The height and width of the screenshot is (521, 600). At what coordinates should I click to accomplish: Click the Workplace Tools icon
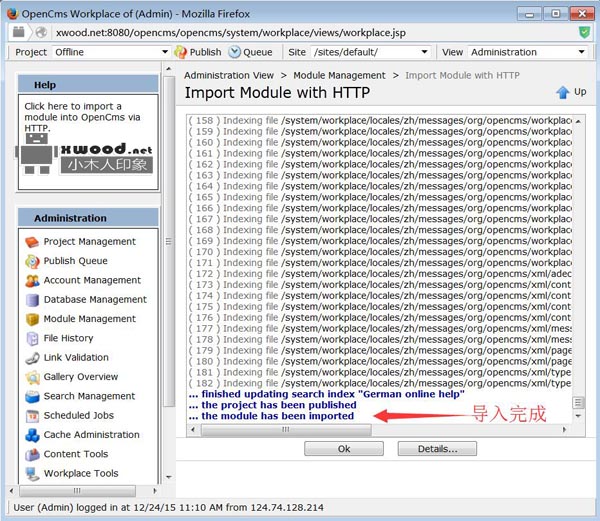[x=32, y=474]
